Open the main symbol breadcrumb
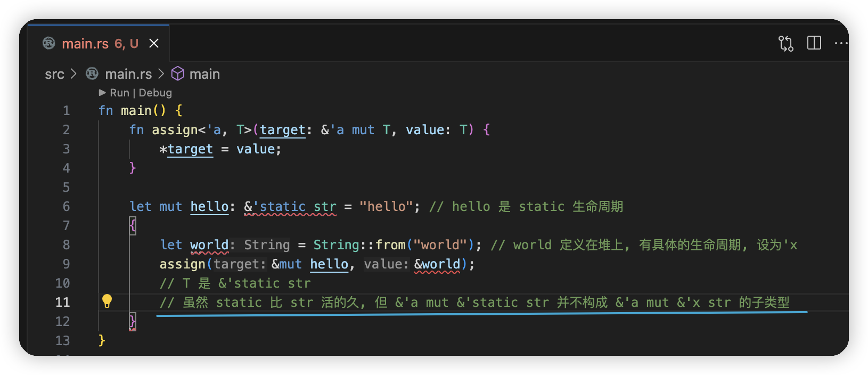Screen dimensions: 868x375 tap(204, 74)
